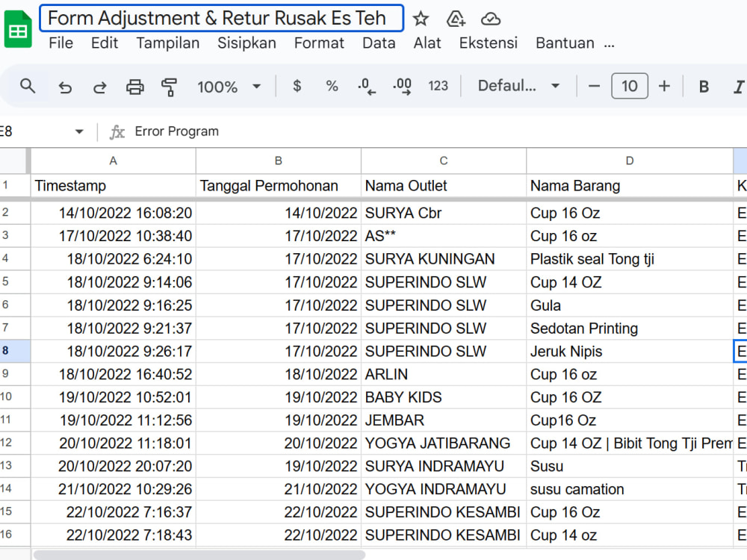
Task: Select the ARLIN cell
Action: click(444, 374)
